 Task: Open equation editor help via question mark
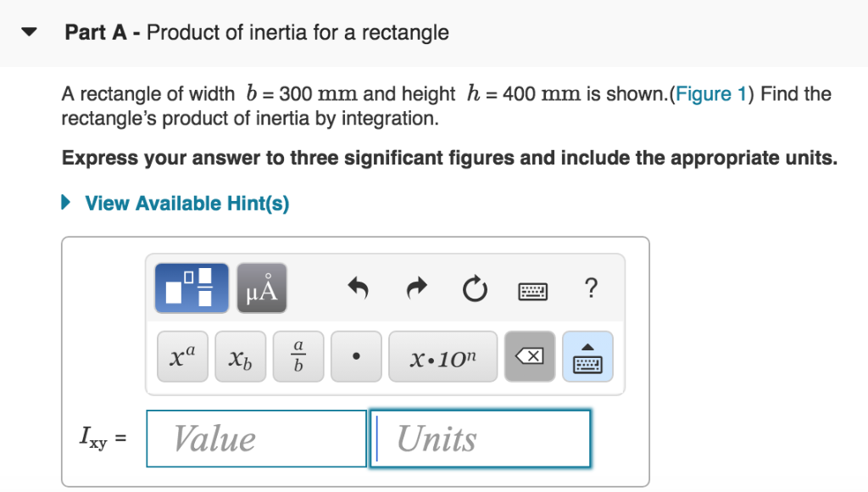click(x=590, y=288)
